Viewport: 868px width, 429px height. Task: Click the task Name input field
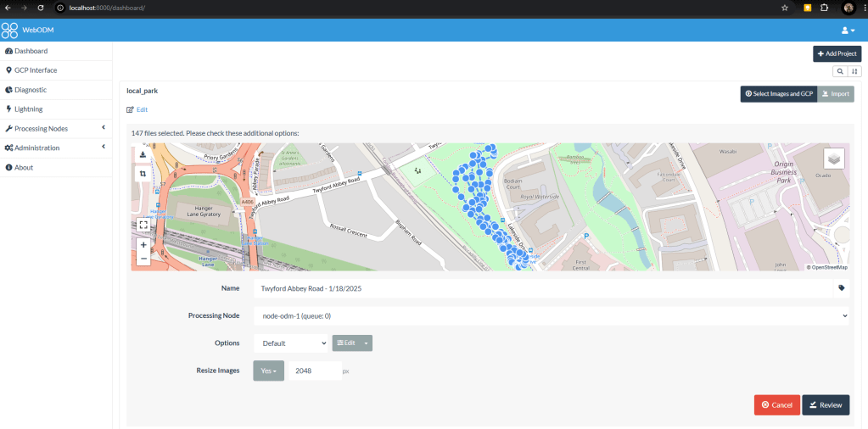coord(543,288)
